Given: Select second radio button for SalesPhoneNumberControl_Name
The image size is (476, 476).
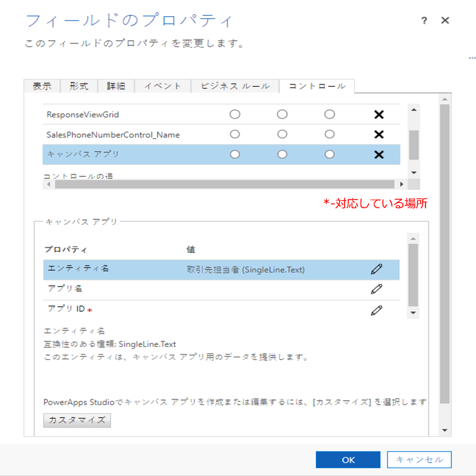Looking at the screenshot, I should point(282,134).
